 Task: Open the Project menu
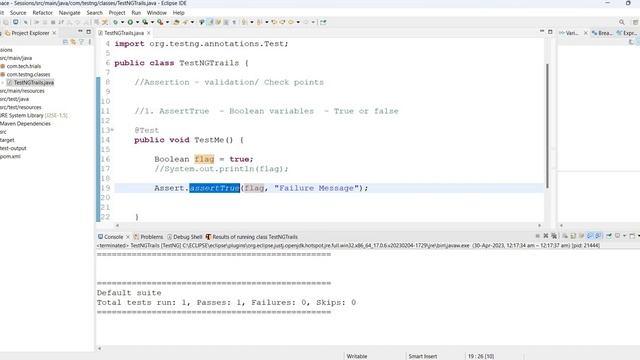coord(117,13)
